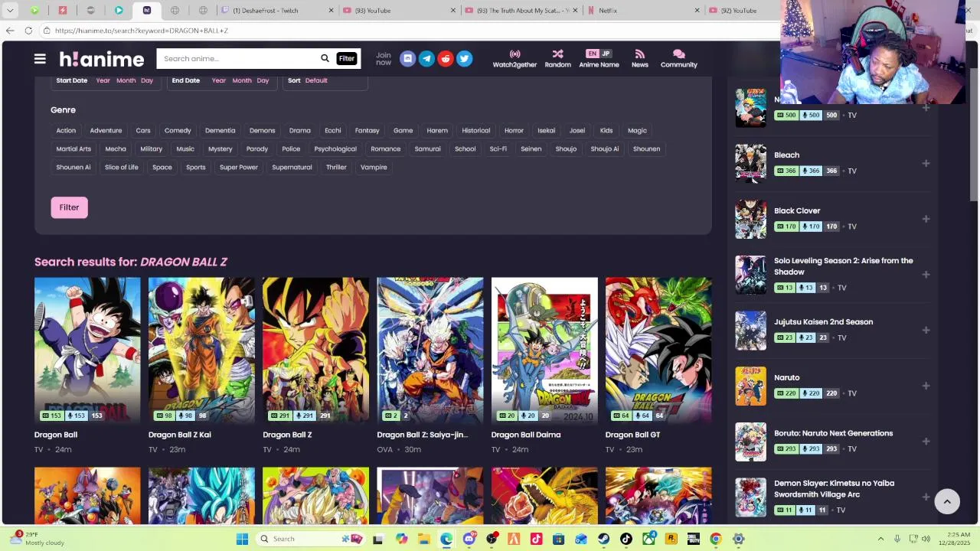Toggle the Adventure genre
This screenshot has width=980, height=551.
click(106, 130)
